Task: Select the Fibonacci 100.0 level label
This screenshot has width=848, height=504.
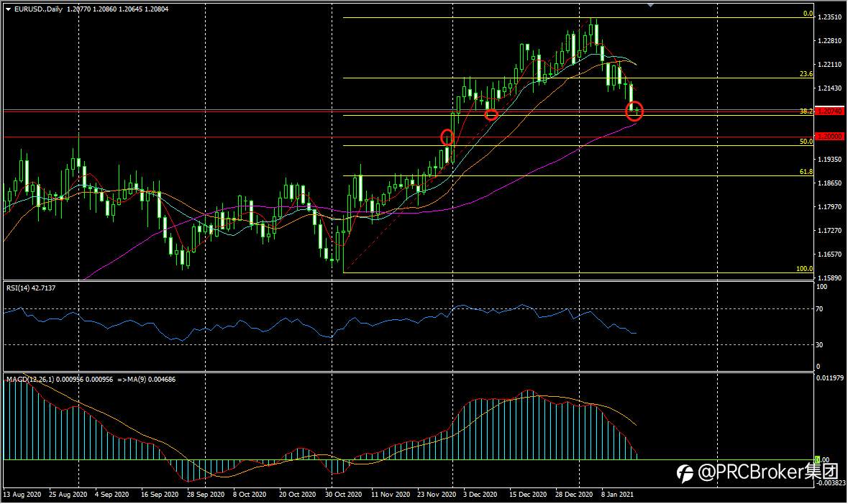Action: tap(804, 269)
